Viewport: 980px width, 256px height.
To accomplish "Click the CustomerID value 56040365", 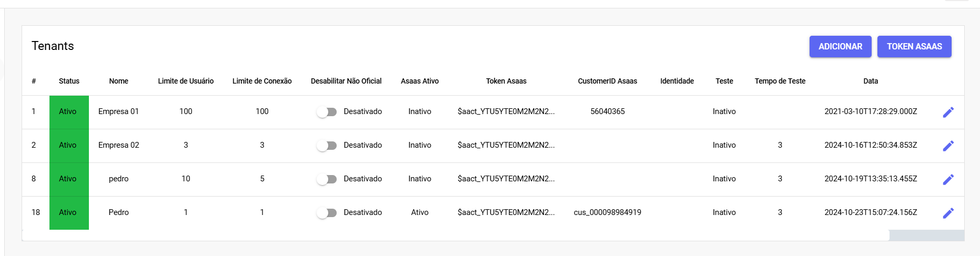I will point(607,111).
